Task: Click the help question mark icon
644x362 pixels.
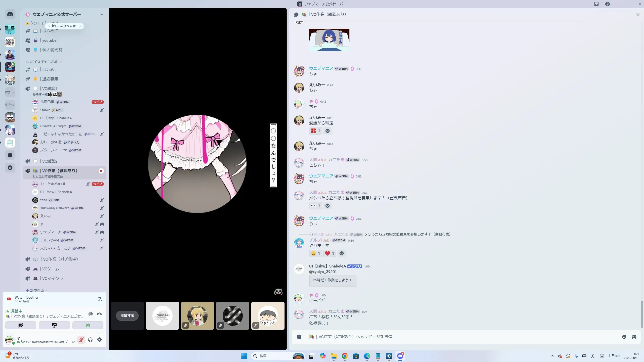Action: [608, 4]
